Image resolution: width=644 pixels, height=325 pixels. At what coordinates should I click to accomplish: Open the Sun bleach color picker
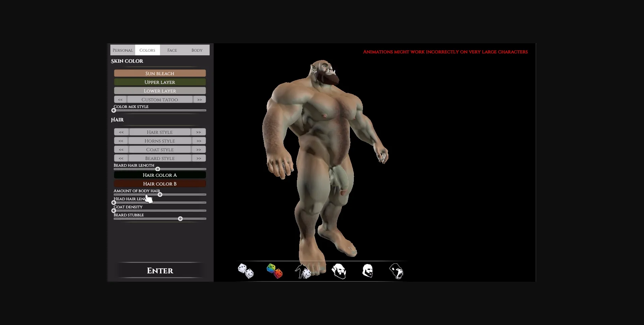(x=160, y=73)
